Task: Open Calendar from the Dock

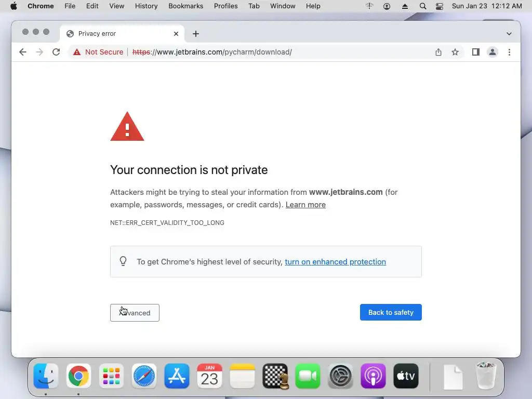Action: (210, 376)
